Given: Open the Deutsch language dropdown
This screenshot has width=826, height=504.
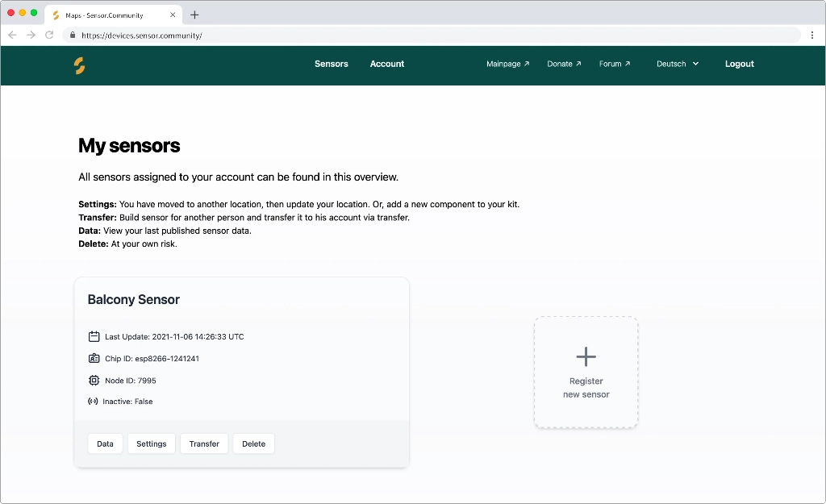Looking at the screenshot, I should [x=678, y=63].
